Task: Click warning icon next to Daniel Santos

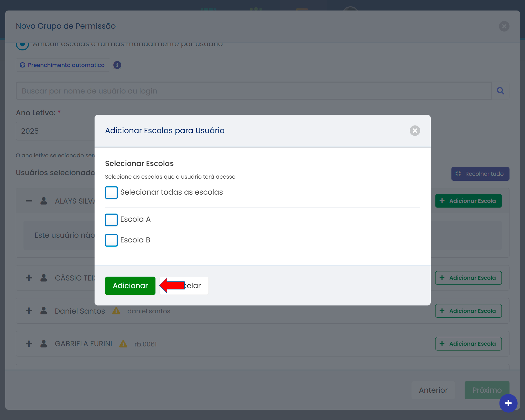Action: [116, 311]
